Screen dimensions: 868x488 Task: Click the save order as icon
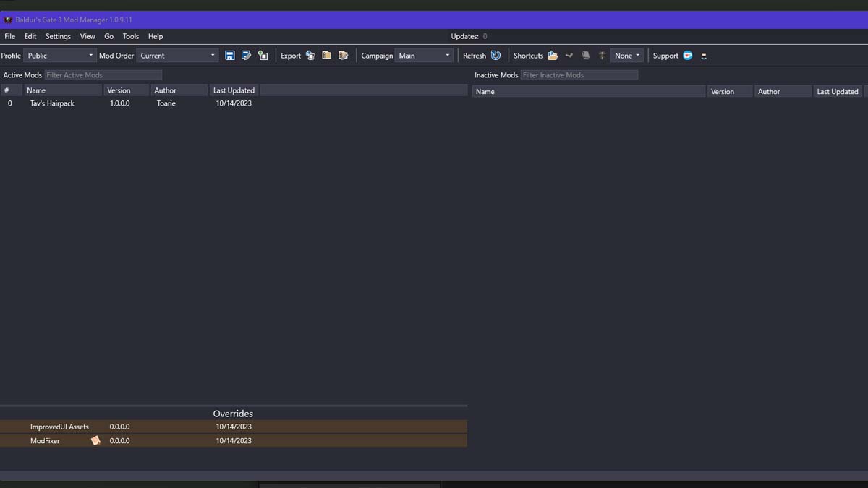click(x=246, y=56)
